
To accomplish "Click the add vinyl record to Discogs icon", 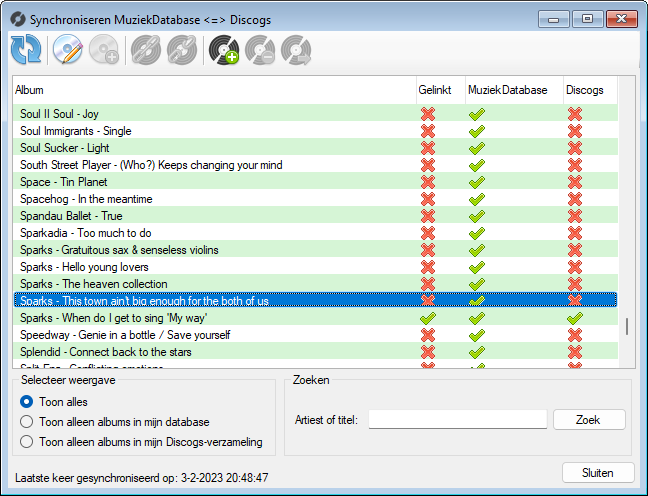I will (x=224, y=50).
